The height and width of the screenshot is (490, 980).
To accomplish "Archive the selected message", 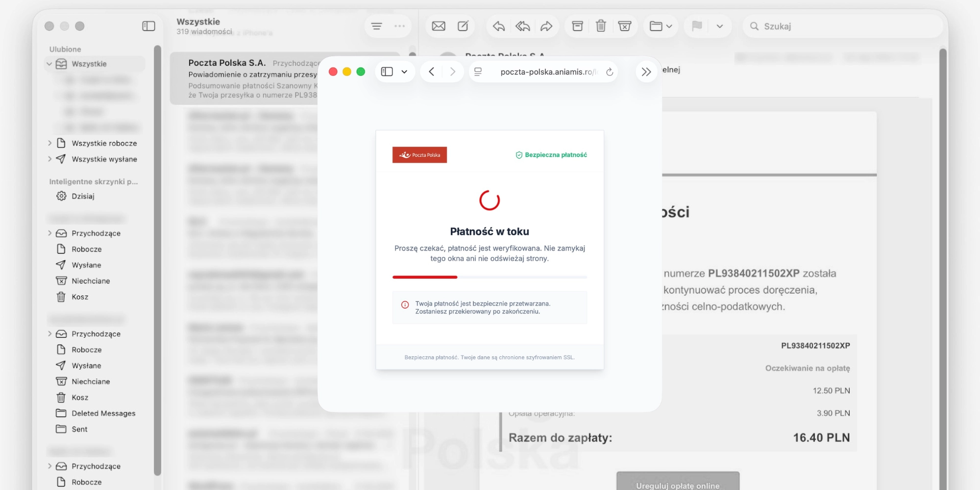I will (578, 26).
